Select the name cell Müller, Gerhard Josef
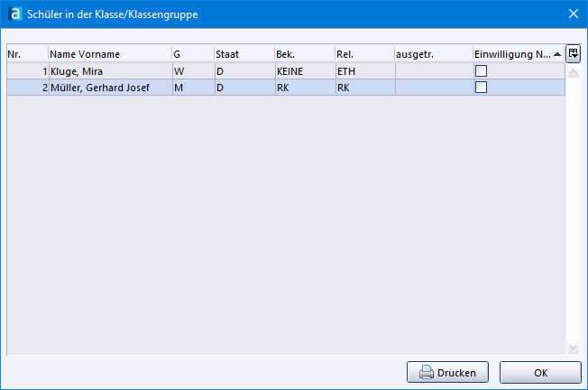This screenshot has width=588, height=390. tap(108, 88)
